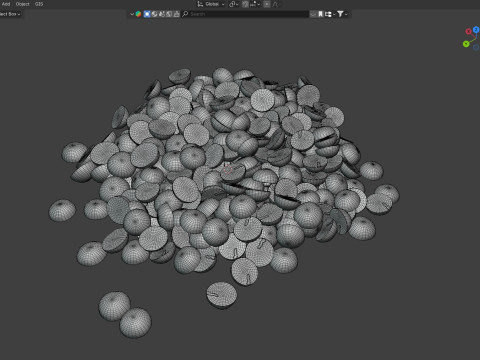The width and height of the screenshot is (480, 360).
Task: Click the fifth small toolbar icon before search
Action: click(x=169, y=14)
